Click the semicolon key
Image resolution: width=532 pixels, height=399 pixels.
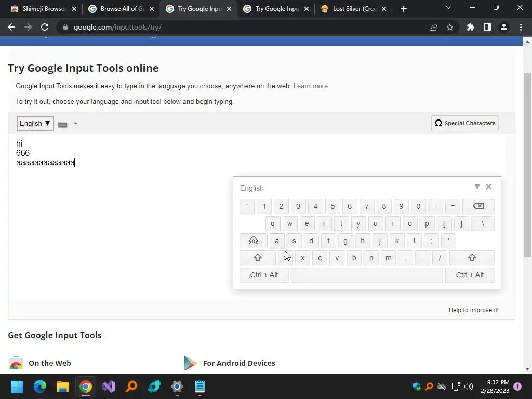click(431, 241)
